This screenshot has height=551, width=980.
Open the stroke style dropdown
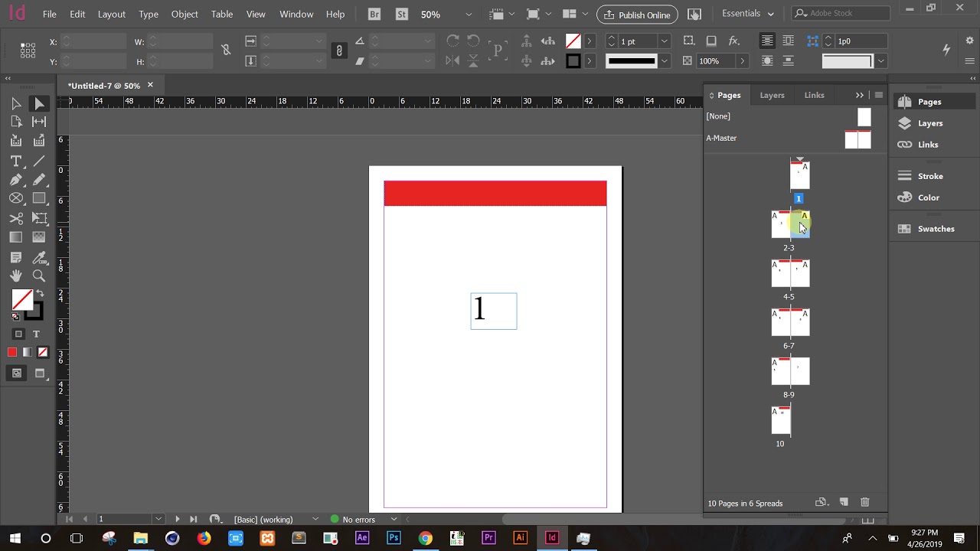(664, 61)
